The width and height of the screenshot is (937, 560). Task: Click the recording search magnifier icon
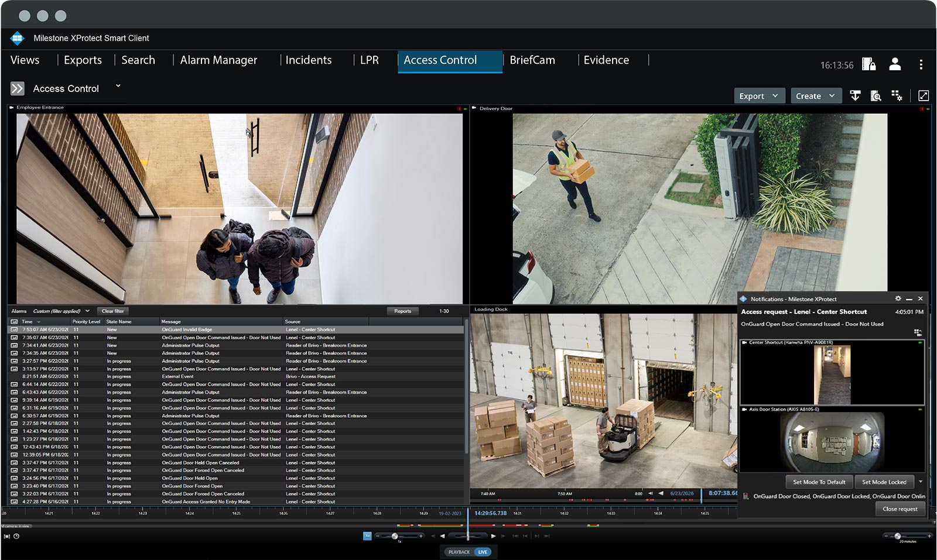(876, 96)
